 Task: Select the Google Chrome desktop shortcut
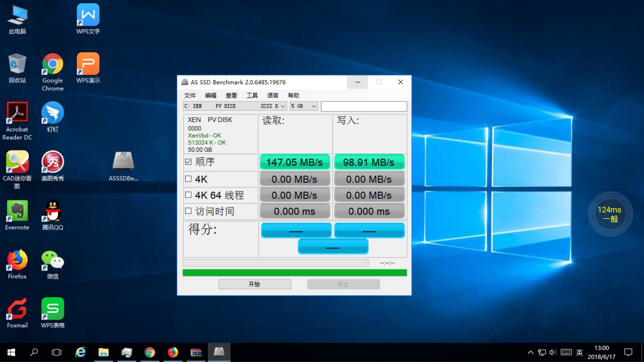(x=53, y=72)
